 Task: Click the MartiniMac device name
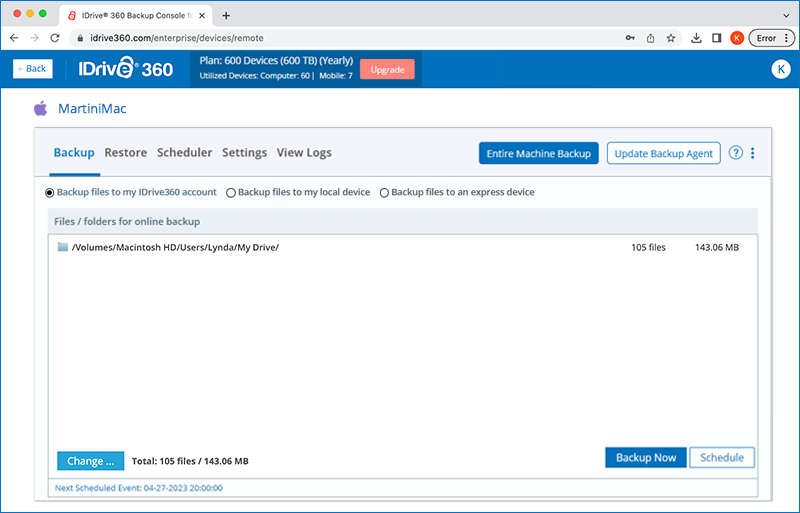click(92, 109)
